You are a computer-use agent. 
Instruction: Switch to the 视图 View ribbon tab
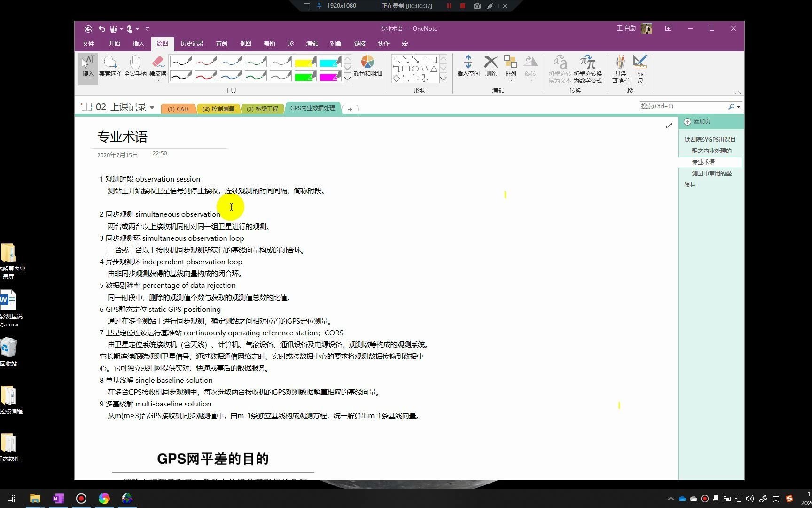click(x=246, y=43)
